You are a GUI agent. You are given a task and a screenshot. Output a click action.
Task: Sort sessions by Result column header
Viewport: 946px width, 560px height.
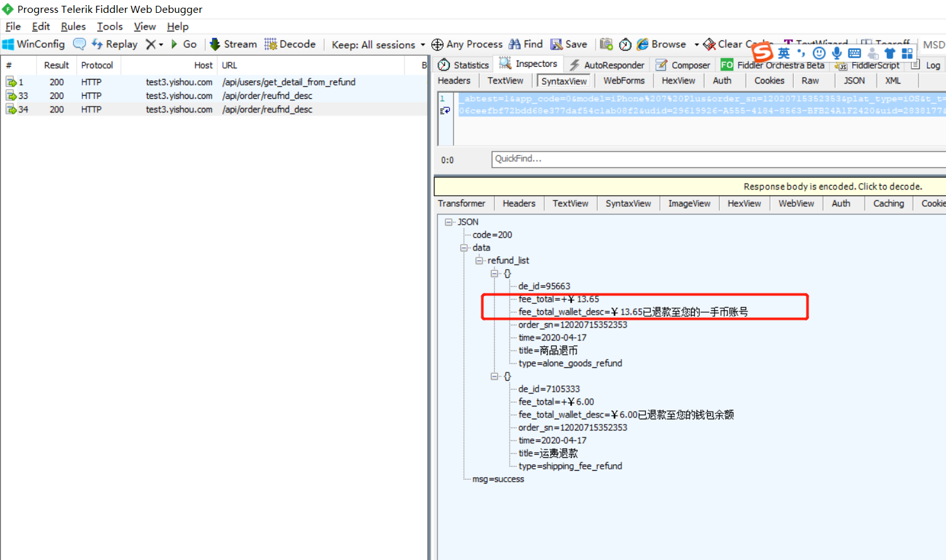[x=56, y=65]
